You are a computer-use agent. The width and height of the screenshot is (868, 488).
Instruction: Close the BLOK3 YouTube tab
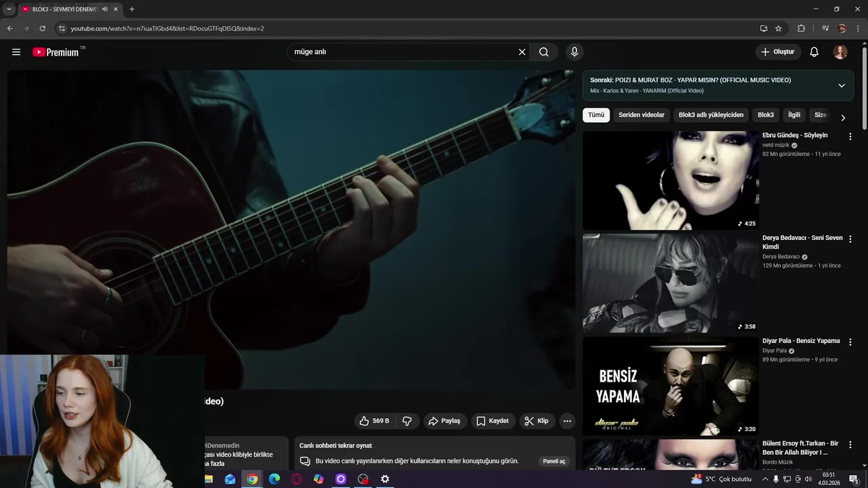click(116, 9)
